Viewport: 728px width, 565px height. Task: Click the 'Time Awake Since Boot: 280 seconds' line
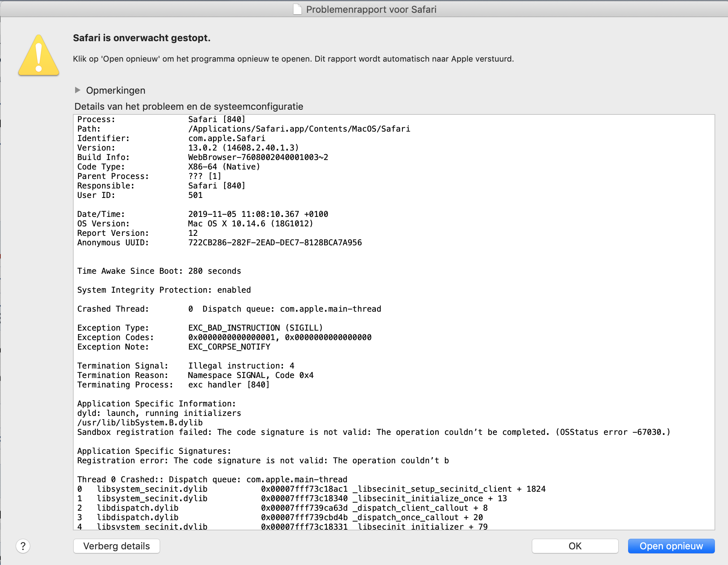(159, 271)
